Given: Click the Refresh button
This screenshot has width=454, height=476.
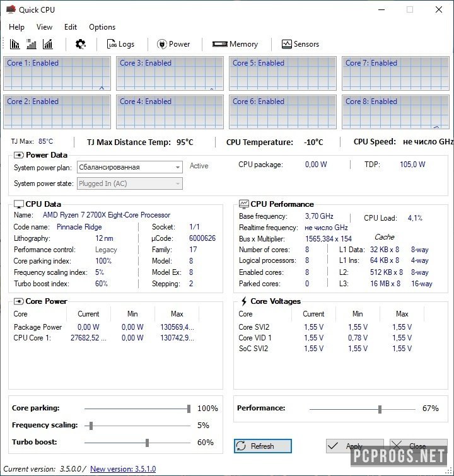Looking at the screenshot, I should 263,446.
